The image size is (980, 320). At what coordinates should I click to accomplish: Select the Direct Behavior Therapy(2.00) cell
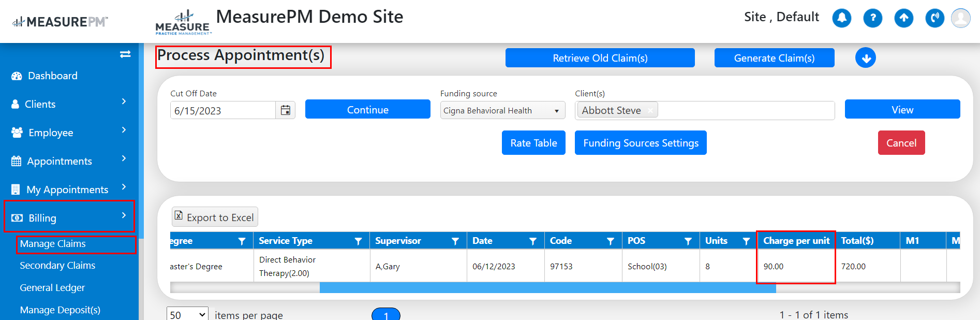312,266
